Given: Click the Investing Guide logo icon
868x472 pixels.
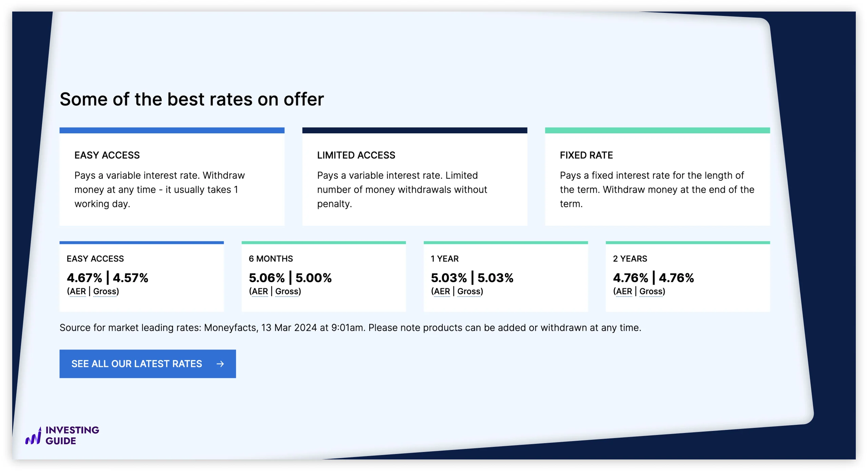Looking at the screenshot, I should click(x=33, y=436).
